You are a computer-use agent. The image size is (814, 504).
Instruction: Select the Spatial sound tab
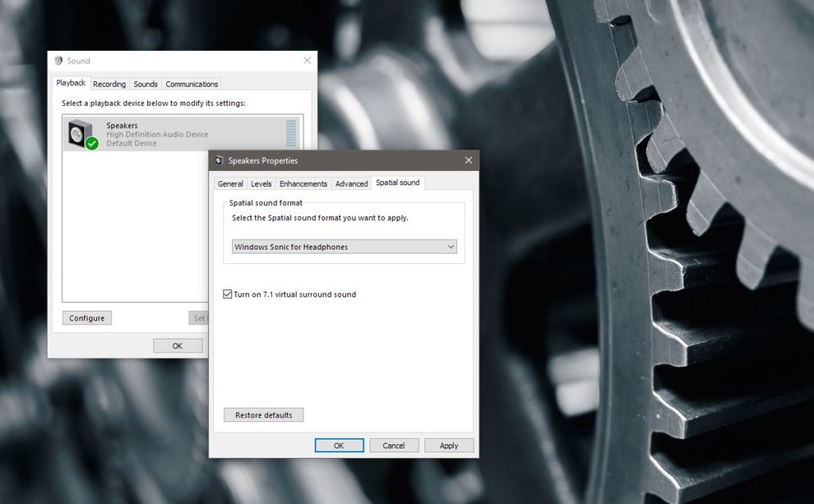click(397, 182)
